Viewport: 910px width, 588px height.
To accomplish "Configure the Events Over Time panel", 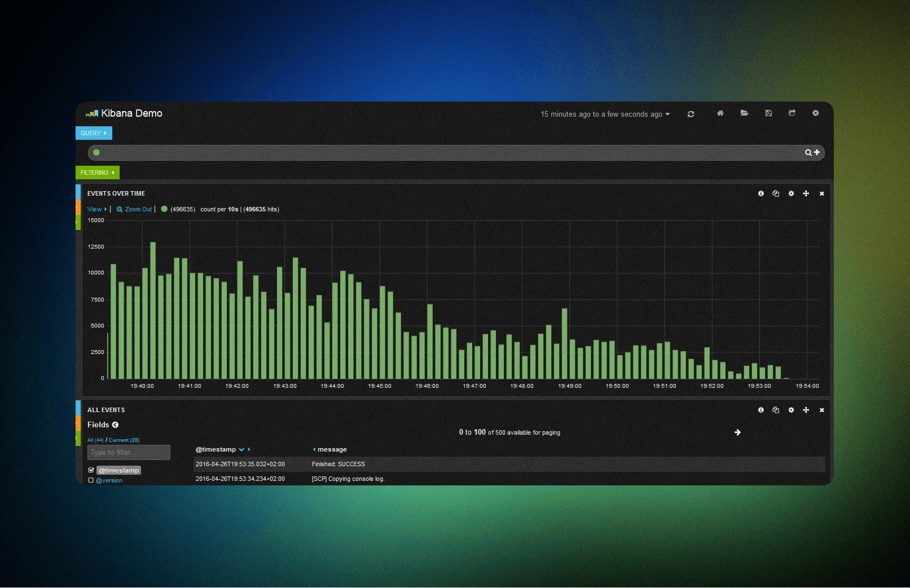I will [x=791, y=193].
